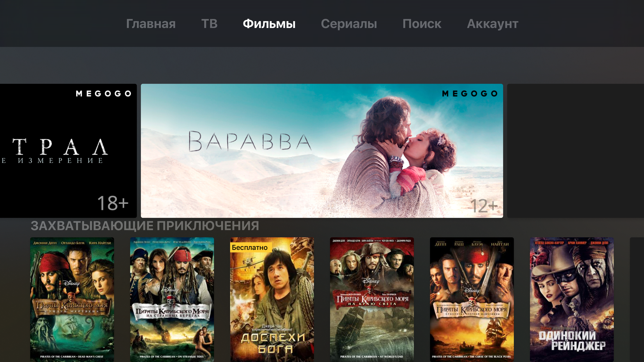644x362 pixels.
Task: Open the Варавва featured banner
Action: (322, 151)
